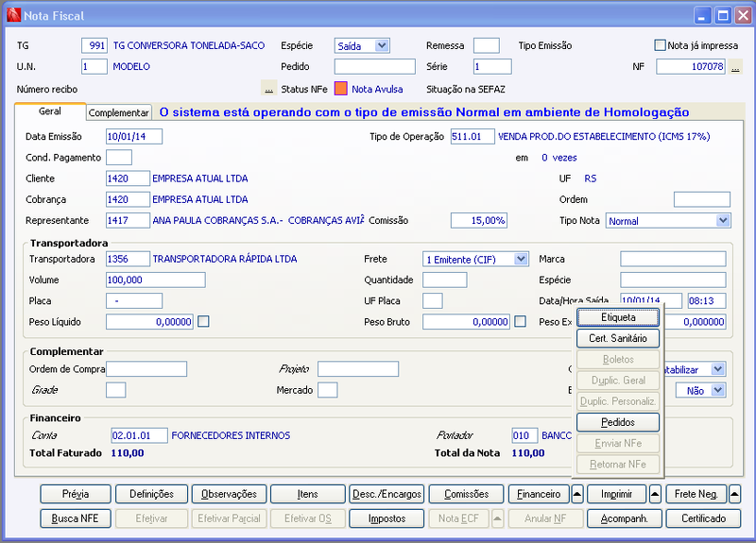756x543 pixels.
Task: Click the Cond. Pagamento field
Action: tap(119, 158)
